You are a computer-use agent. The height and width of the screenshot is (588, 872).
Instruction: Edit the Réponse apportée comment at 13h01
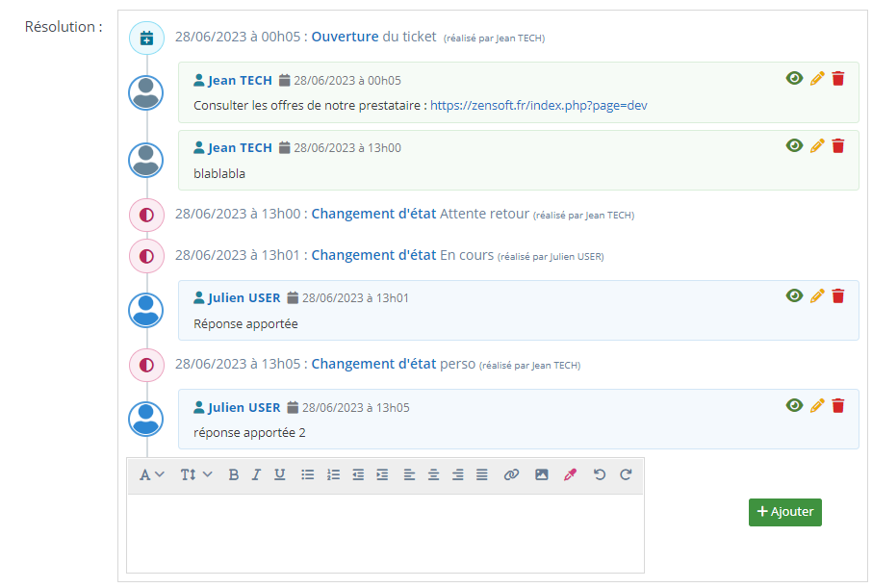click(817, 296)
